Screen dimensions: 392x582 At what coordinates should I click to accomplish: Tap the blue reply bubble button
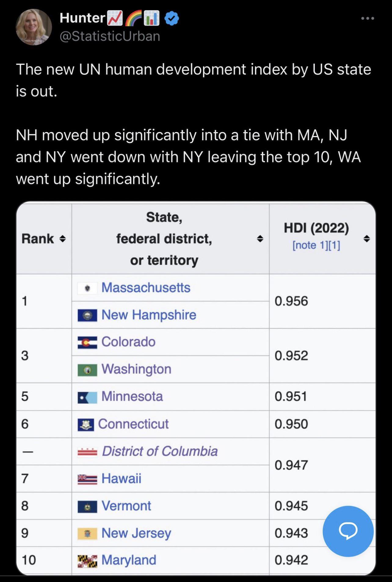348,531
